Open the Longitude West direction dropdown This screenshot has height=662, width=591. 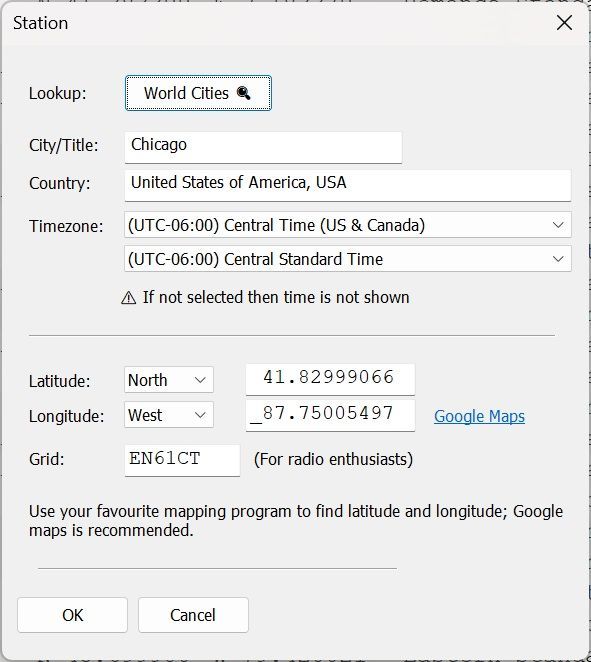pos(169,415)
